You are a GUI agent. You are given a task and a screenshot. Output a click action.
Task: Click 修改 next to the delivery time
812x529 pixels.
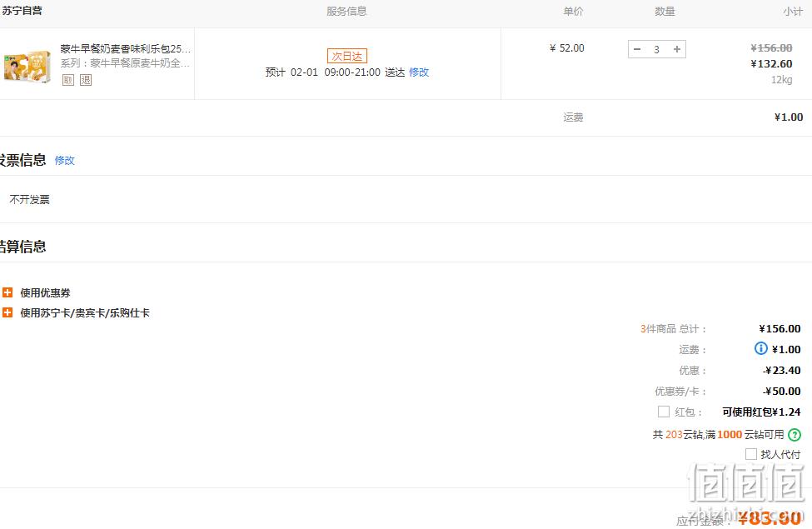(x=419, y=72)
